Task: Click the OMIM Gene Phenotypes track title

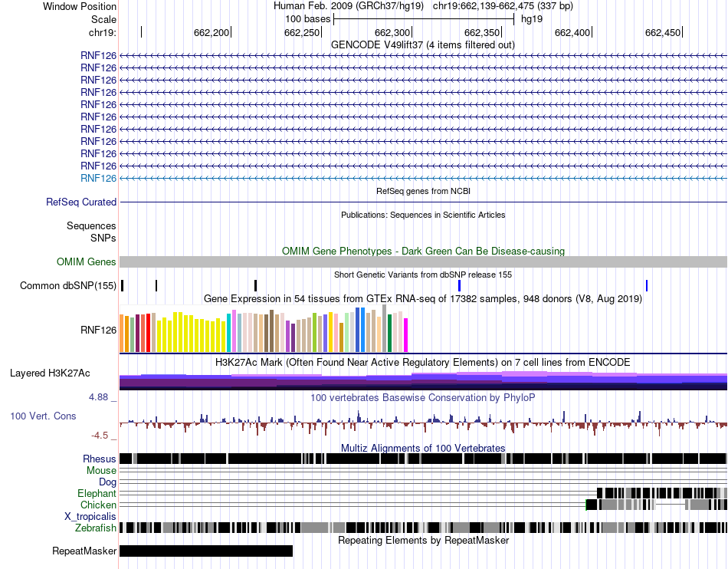Action: [424, 252]
